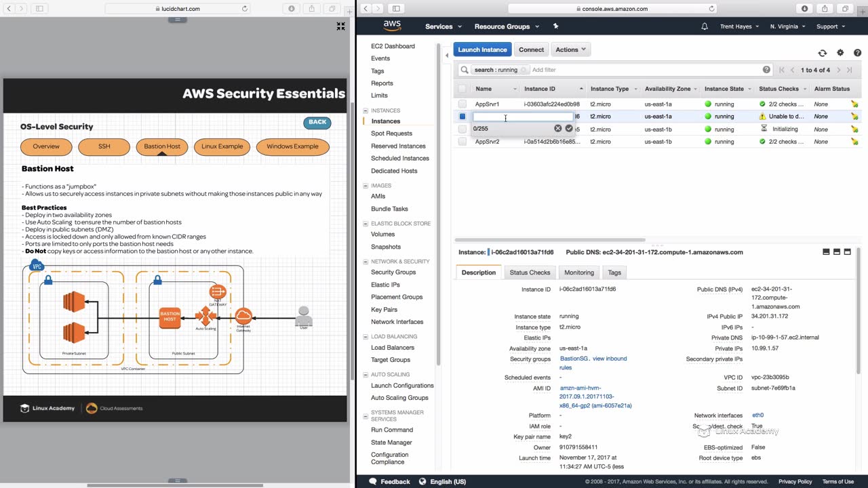868x488 pixels.
Task: Check the Initializing instance row checkbox
Action: [x=462, y=129]
